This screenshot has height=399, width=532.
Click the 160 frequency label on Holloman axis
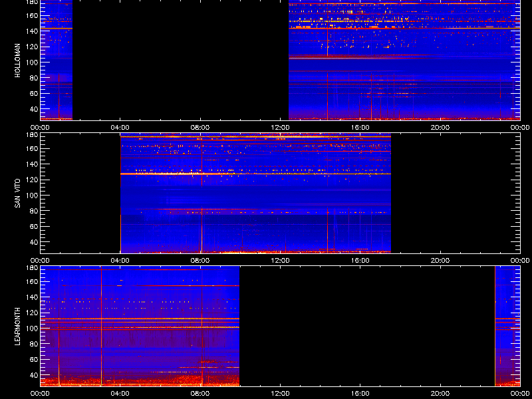[x=33, y=15]
